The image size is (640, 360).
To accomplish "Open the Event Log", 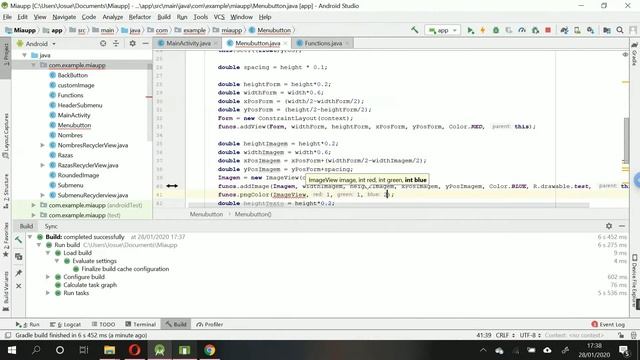I will tap(608, 324).
